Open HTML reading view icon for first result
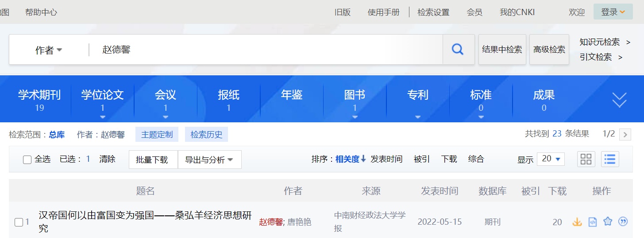 coord(592,222)
